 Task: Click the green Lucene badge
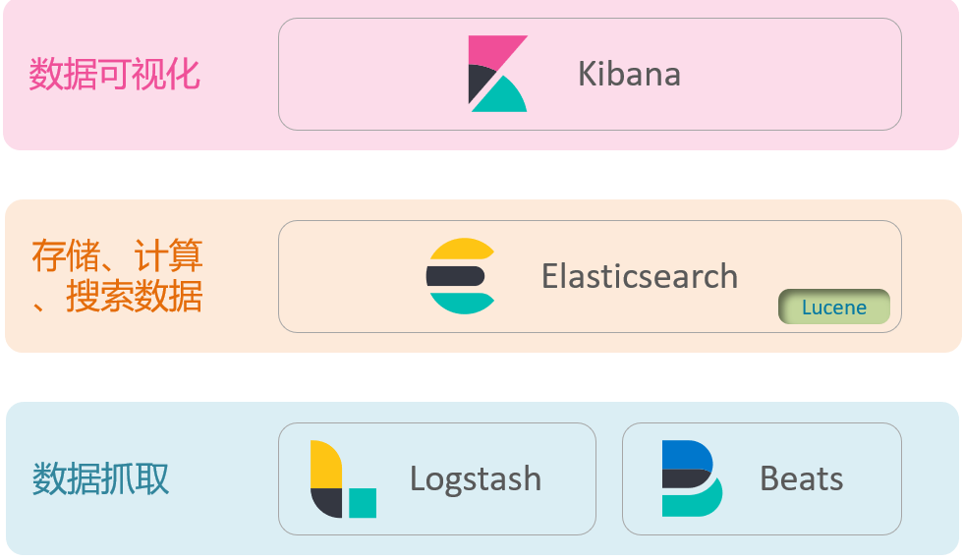834,307
